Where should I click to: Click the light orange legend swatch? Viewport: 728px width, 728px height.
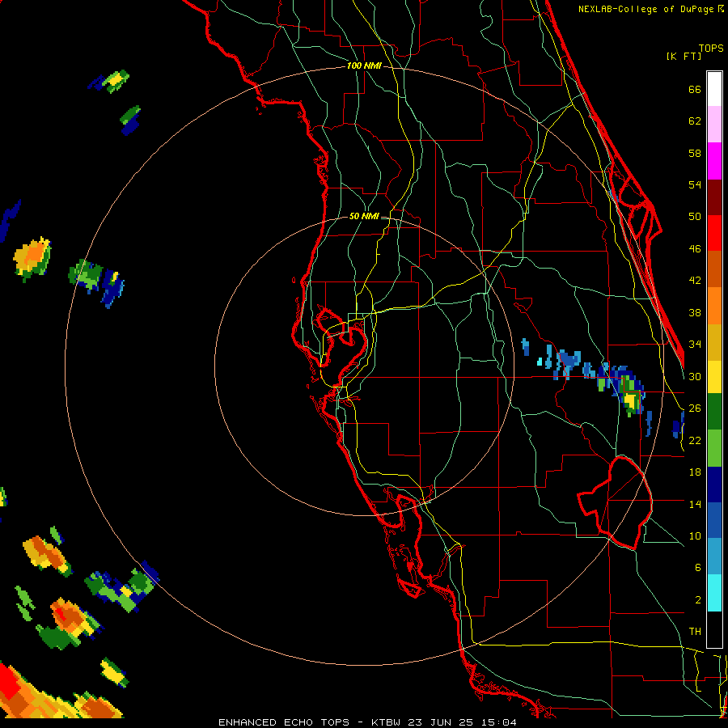(x=714, y=306)
